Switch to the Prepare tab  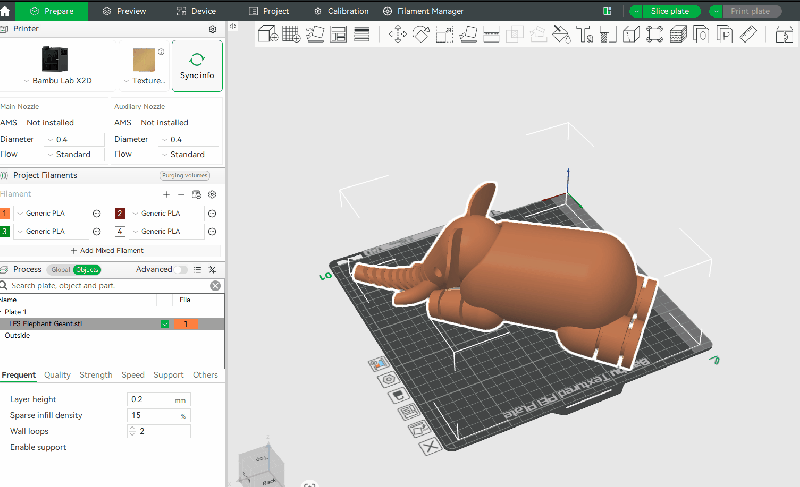[52, 11]
